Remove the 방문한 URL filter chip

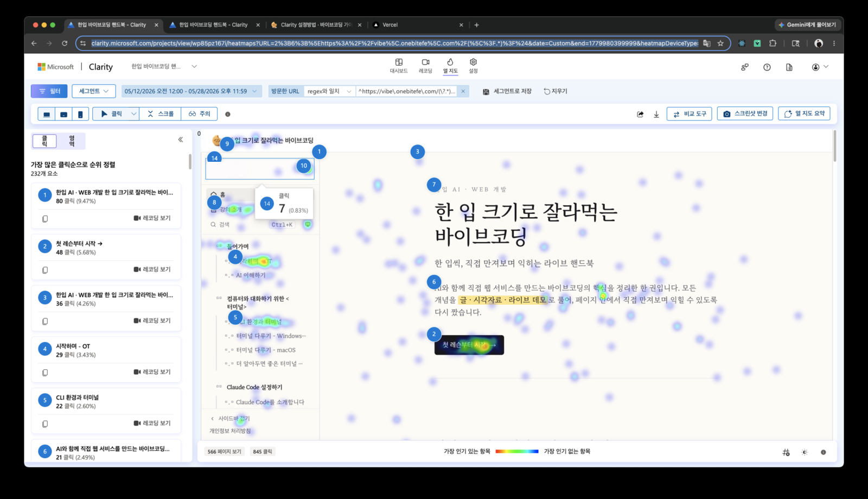463,91
